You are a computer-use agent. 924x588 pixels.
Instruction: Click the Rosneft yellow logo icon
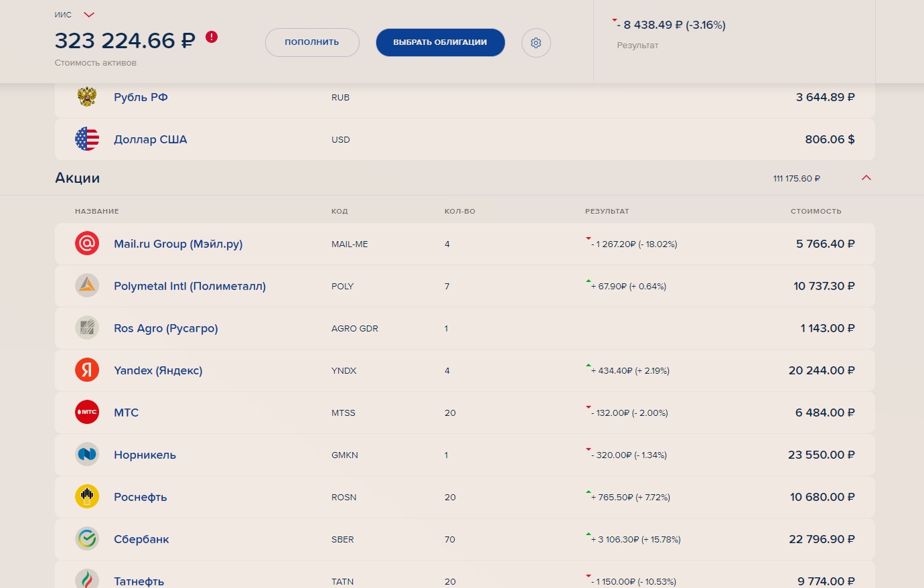point(87,496)
